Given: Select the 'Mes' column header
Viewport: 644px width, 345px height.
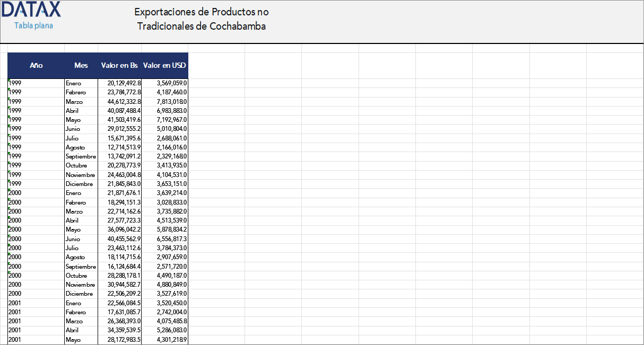Looking at the screenshot, I should 81,65.
